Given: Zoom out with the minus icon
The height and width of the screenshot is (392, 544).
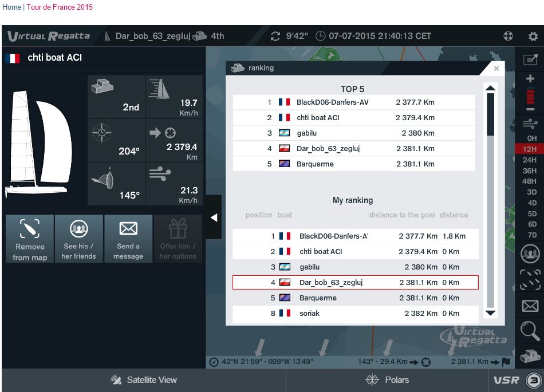Looking at the screenshot, I should 530,109.
